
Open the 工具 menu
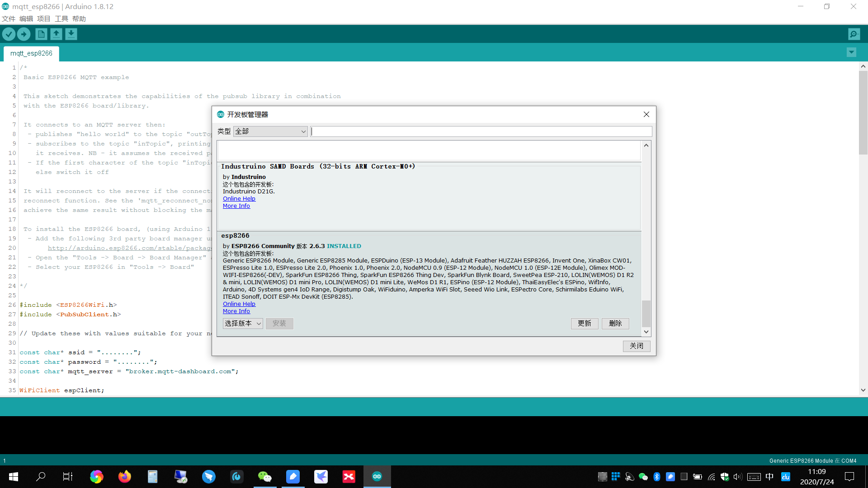(x=61, y=19)
